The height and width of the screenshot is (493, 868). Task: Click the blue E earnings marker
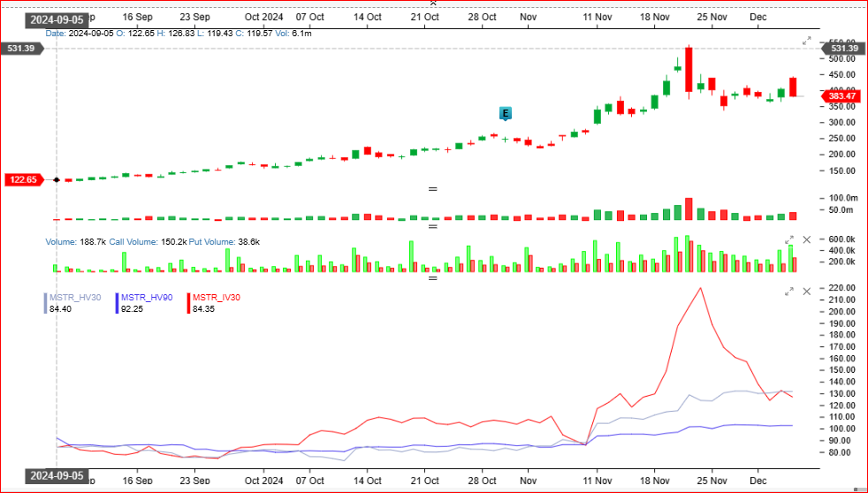[505, 113]
